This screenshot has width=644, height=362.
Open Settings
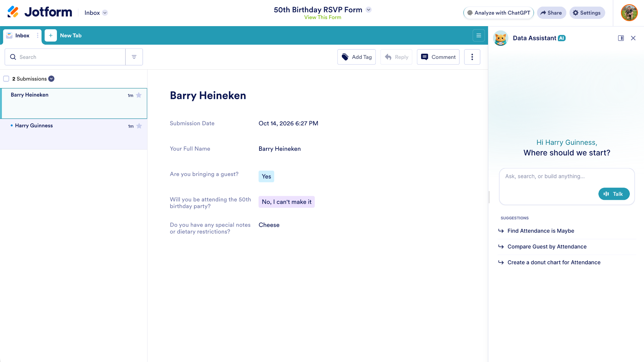point(587,13)
